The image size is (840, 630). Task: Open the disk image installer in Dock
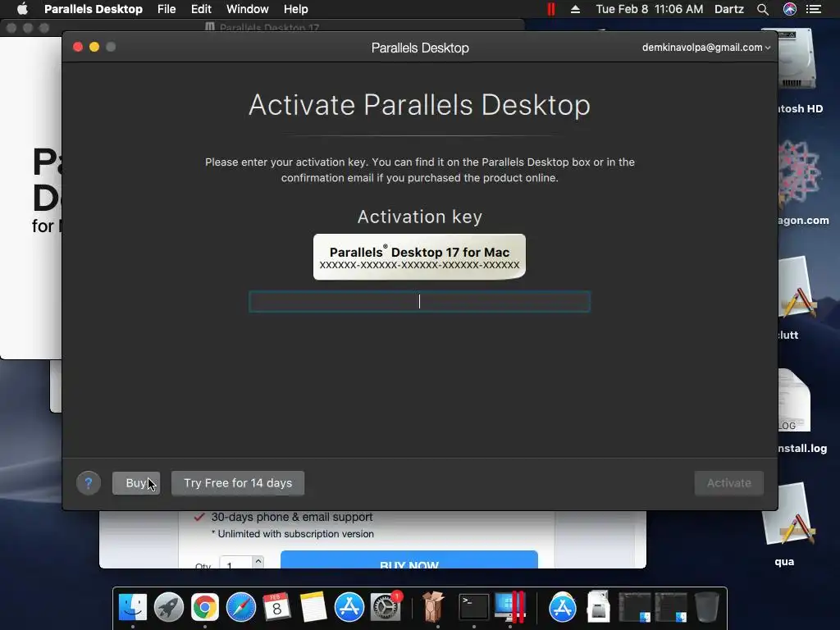[x=598, y=608]
